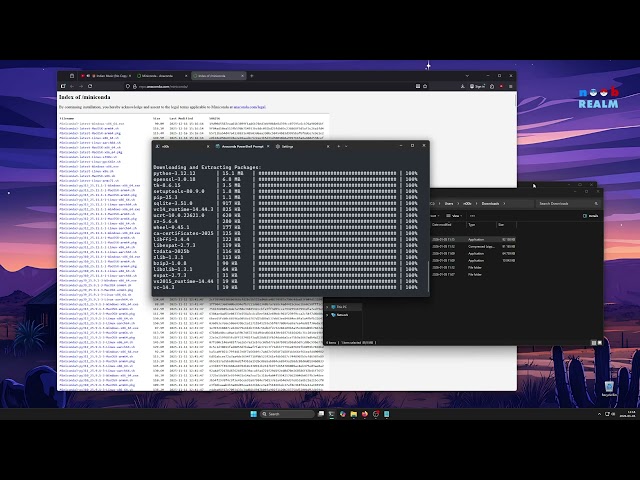640x480 pixels.
Task: Open the View dropdown in Explorer
Action: [x=454, y=216]
